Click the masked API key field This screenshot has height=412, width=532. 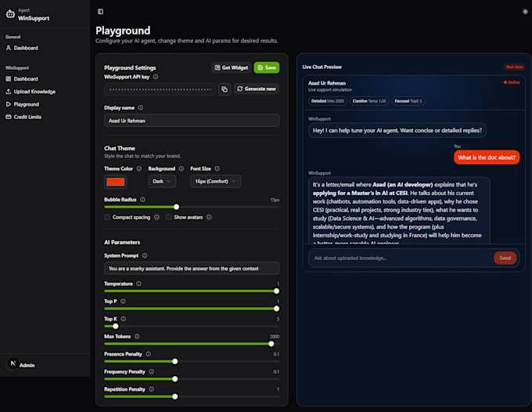(x=160, y=89)
